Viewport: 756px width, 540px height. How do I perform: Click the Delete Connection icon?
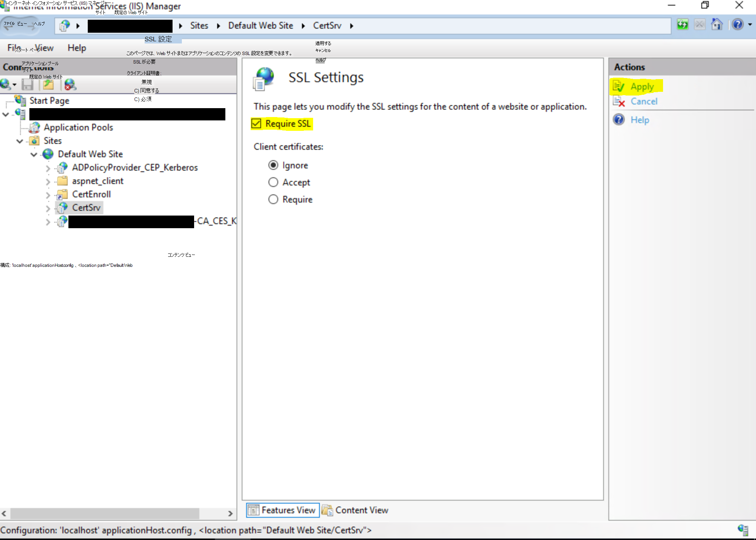[x=70, y=85]
